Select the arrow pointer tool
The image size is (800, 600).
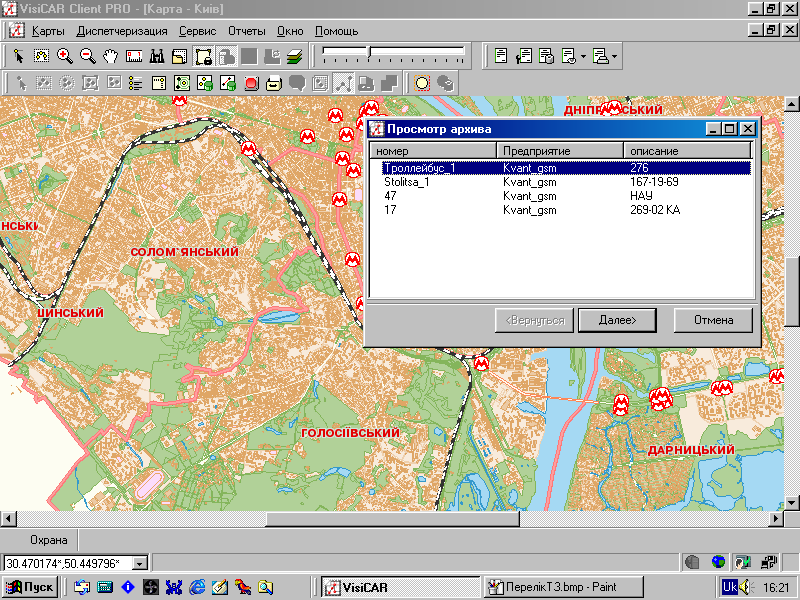click(x=18, y=56)
